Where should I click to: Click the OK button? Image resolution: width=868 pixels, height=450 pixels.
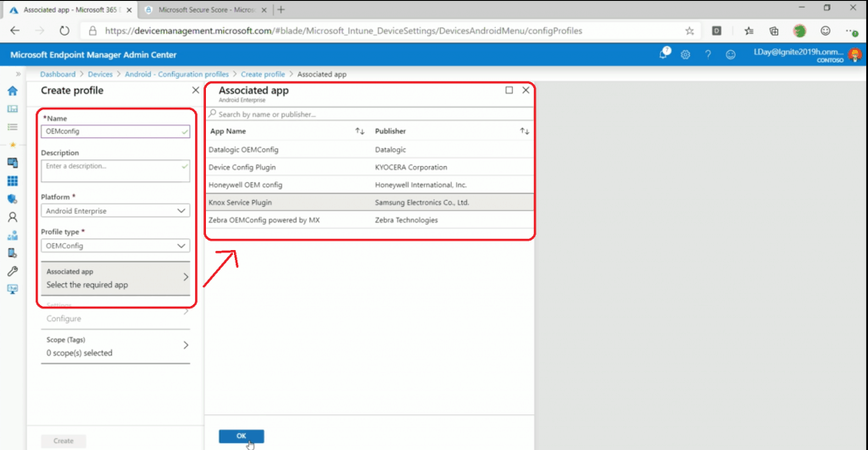[x=242, y=436]
